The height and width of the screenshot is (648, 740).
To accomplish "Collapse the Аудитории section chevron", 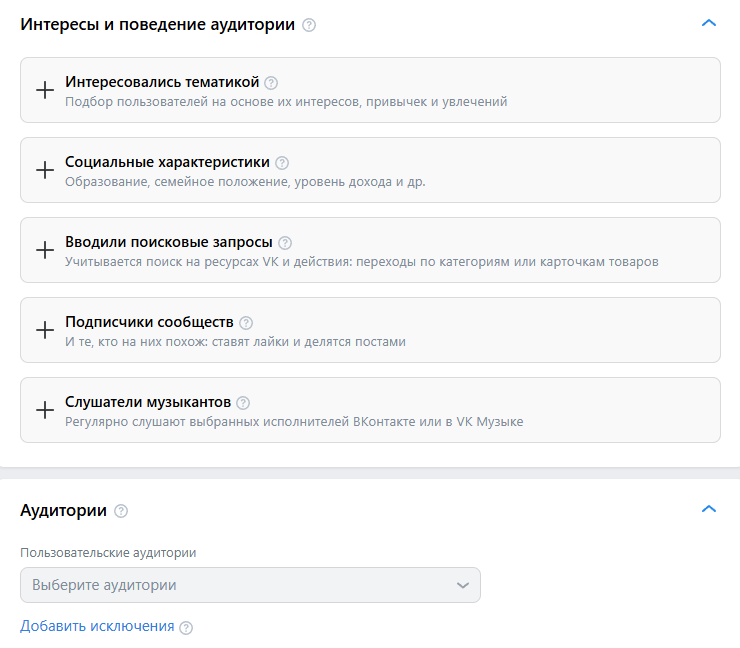I will click(x=709, y=509).
